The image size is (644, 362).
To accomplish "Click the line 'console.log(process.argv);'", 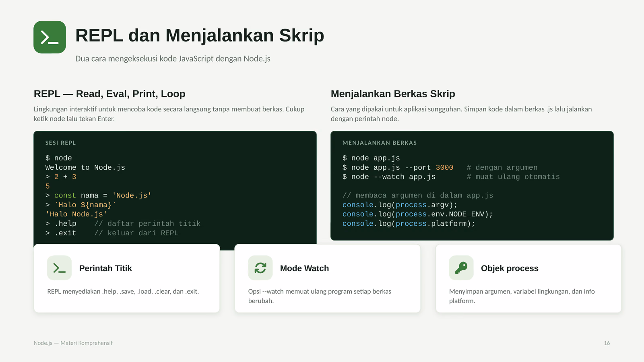I will click(400, 205).
